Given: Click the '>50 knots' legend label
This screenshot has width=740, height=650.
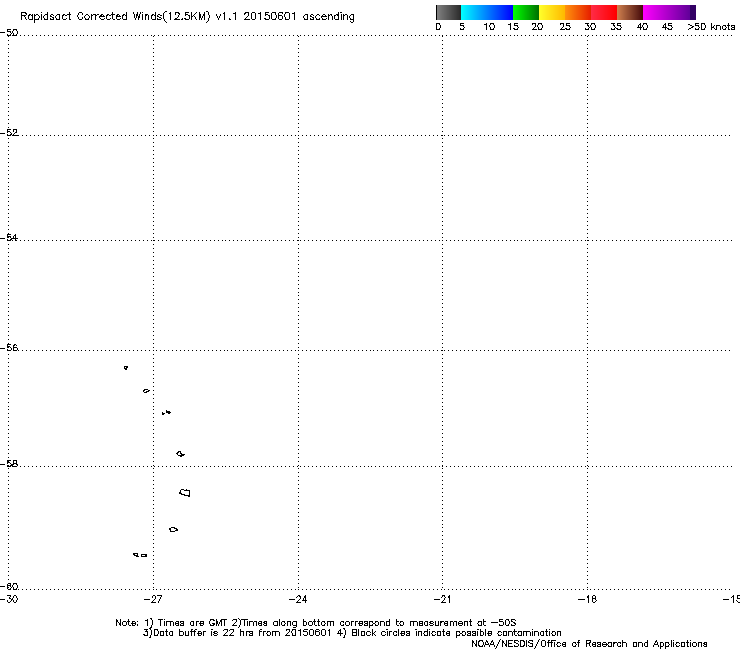Looking at the screenshot, I should pyautogui.click(x=711, y=27).
